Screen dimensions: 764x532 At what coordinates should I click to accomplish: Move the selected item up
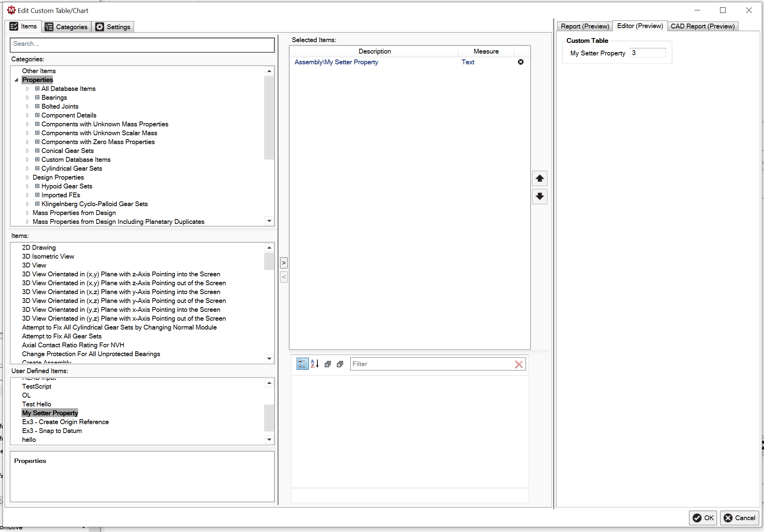(539, 178)
